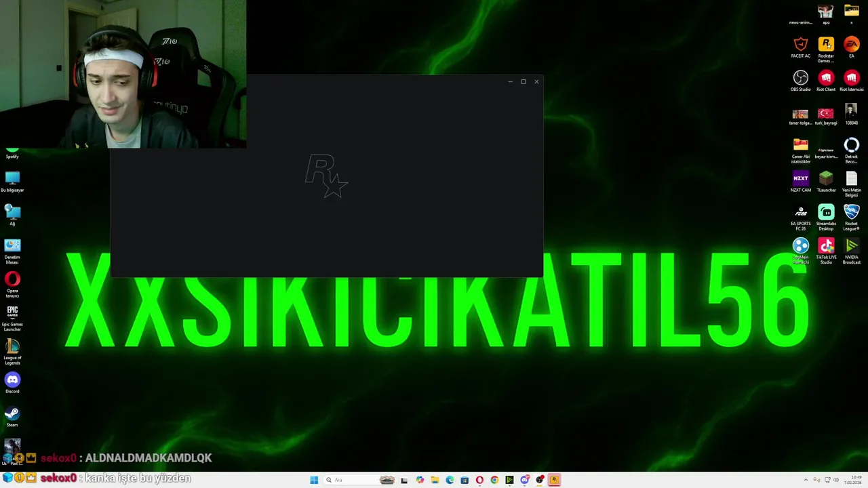Open the apo image file on desktop

[826, 14]
